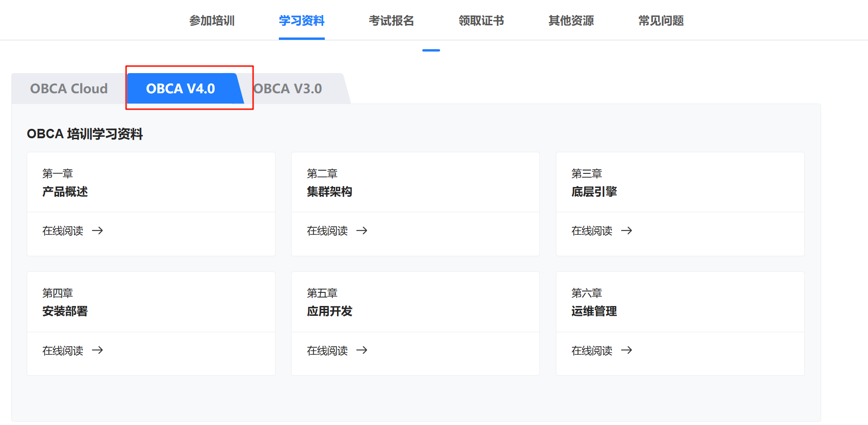868x425 pixels.
Task: Switch to the OBCA Cloud tab
Action: click(69, 89)
